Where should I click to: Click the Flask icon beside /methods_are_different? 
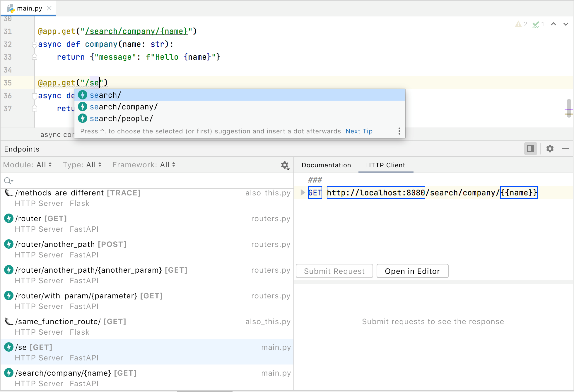tap(8, 193)
